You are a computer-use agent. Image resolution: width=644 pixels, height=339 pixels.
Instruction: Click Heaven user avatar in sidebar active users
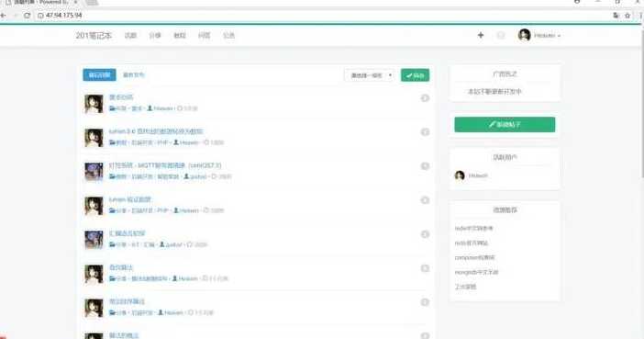pyautogui.click(x=460, y=175)
